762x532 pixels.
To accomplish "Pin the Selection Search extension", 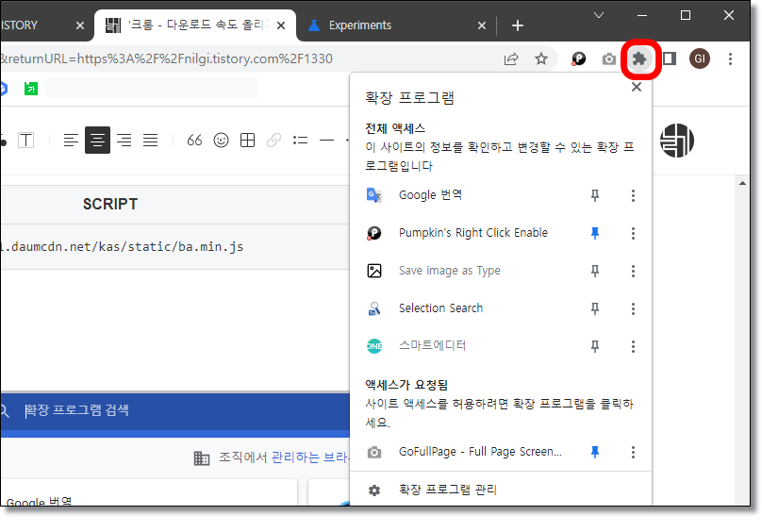I will click(595, 308).
